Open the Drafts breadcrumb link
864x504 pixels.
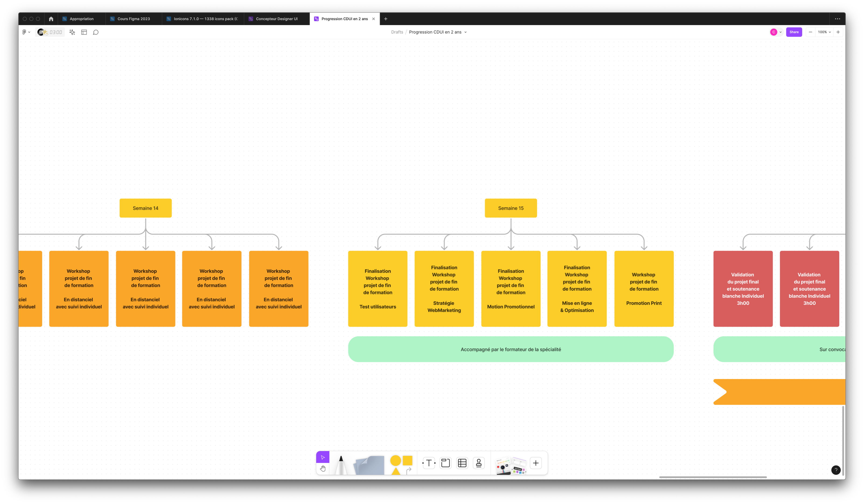click(397, 32)
